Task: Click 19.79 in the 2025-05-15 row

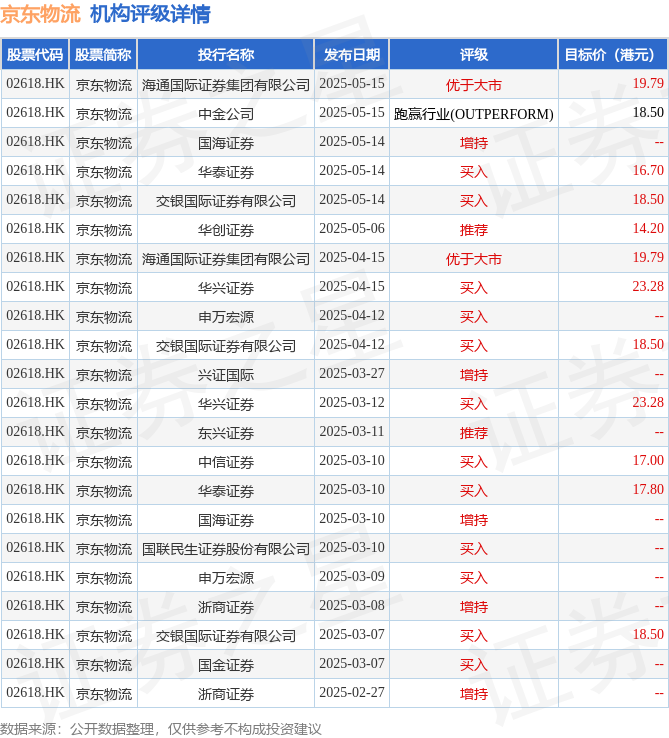Action: [x=648, y=83]
